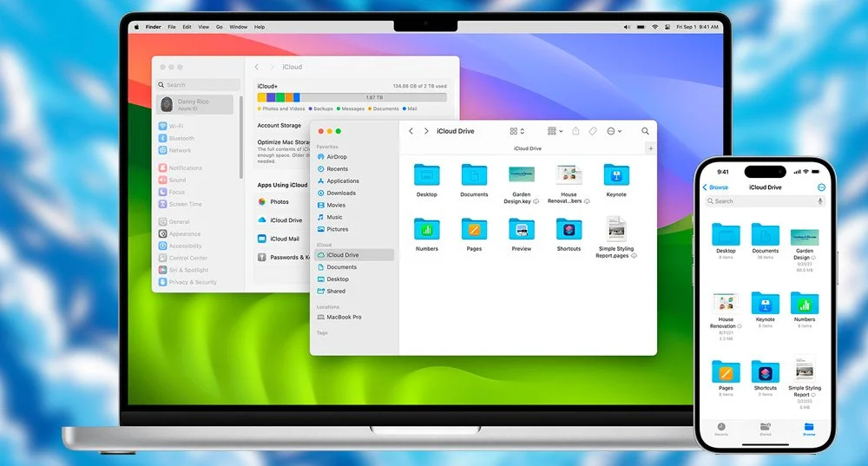Open the Documents folder in Finder window
Viewport: 868px width, 466px height.
click(474, 175)
